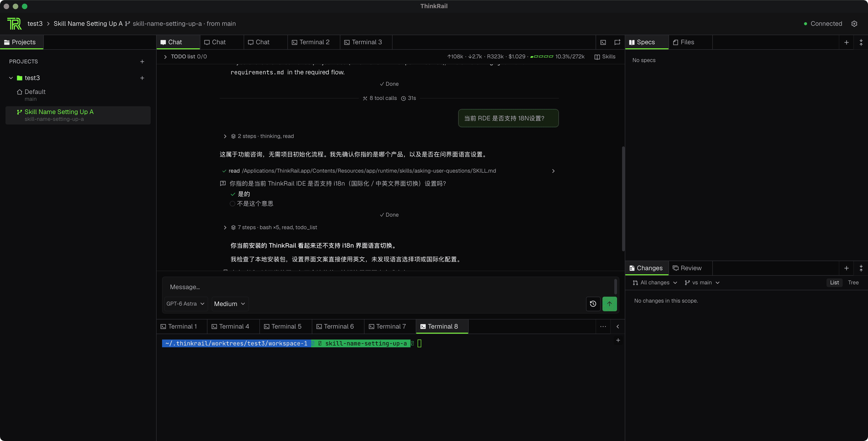The height and width of the screenshot is (441, 868).
Task: Open the All changes filter dropdown
Action: pyautogui.click(x=655, y=283)
